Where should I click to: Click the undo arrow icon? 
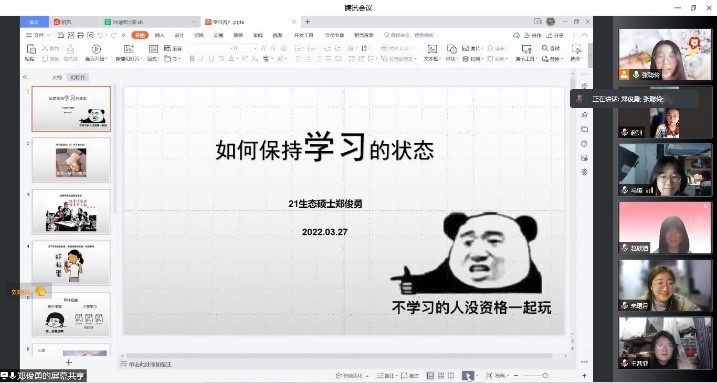click(100, 35)
